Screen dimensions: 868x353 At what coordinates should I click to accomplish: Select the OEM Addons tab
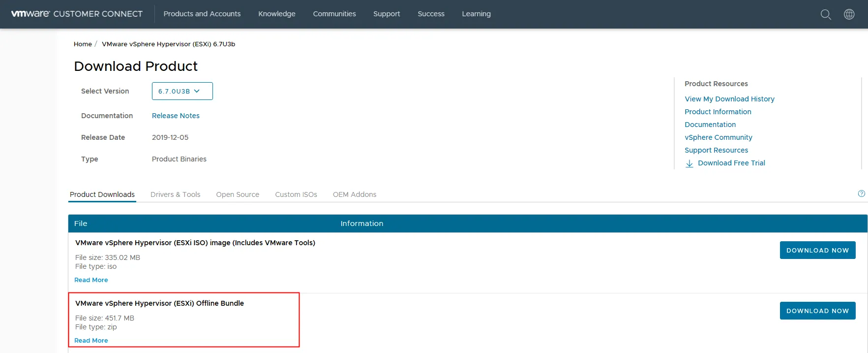[354, 194]
